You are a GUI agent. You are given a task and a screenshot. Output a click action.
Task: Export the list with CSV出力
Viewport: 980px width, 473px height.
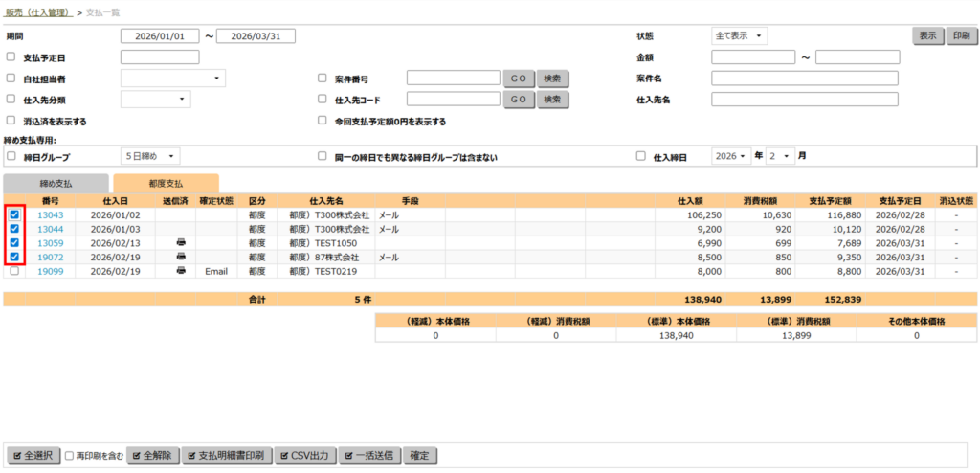coord(306,456)
